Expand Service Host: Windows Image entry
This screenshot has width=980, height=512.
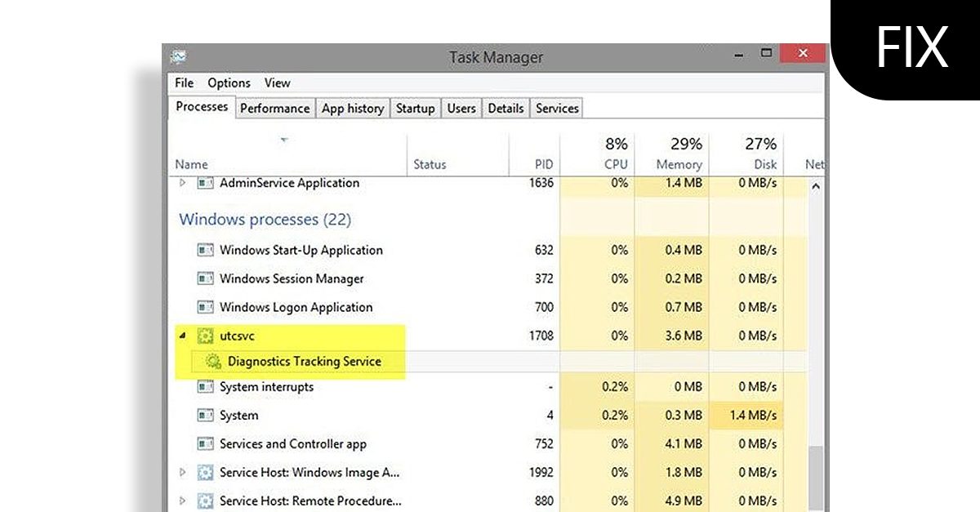pos(184,472)
